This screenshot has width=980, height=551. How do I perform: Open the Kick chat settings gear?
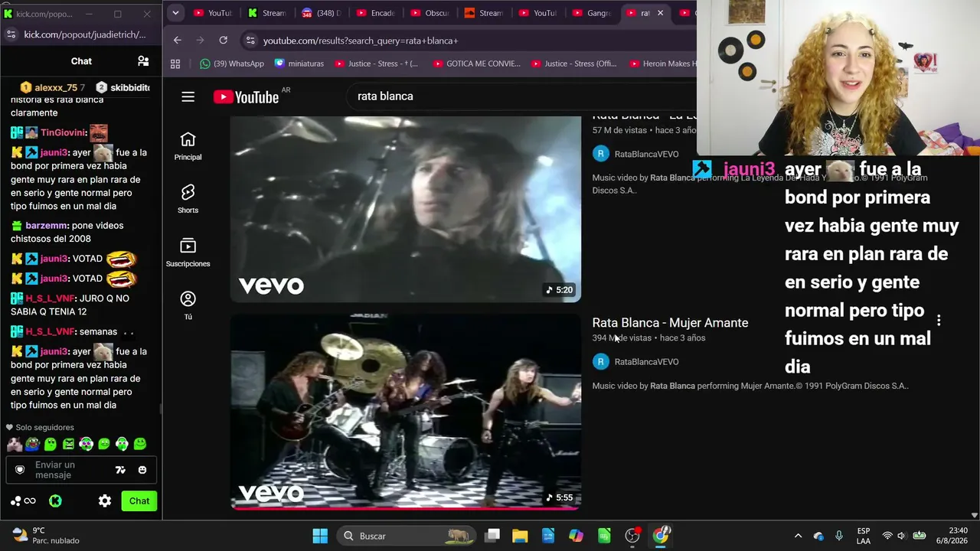coord(105,501)
